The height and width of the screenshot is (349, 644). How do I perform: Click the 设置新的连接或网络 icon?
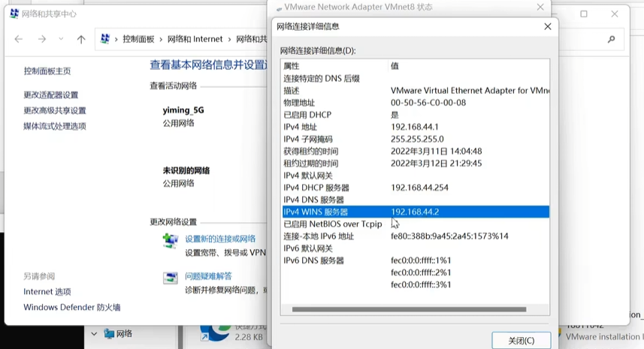point(171,241)
